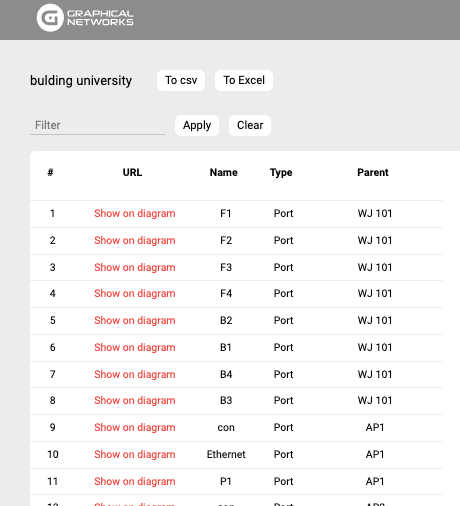
Task: Click the URL column header
Action: (x=132, y=172)
